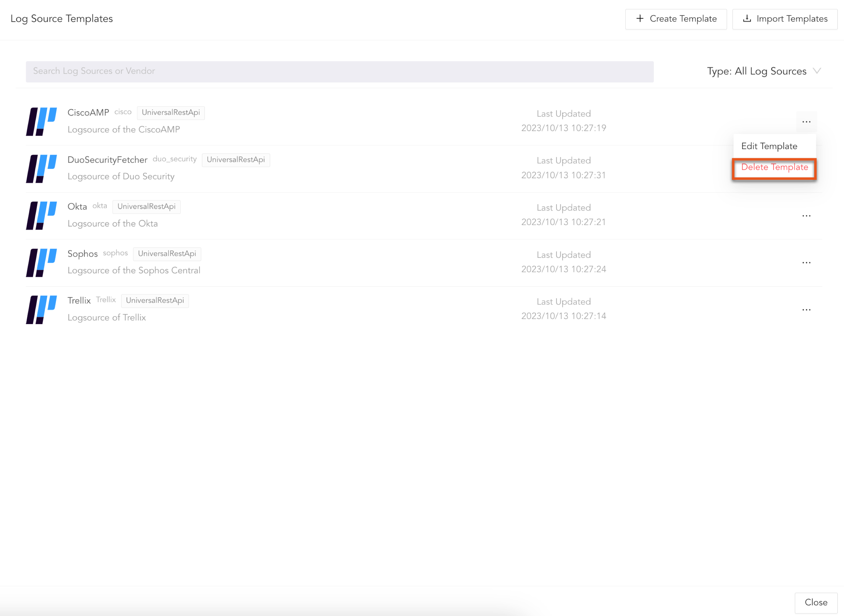The height and width of the screenshot is (616, 844).
Task: Choose Delete Template from the context menu
Action: 774,167
